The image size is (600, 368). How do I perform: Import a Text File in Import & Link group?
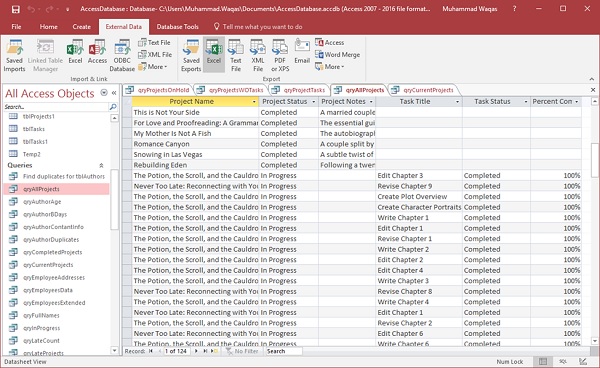pos(155,42)
